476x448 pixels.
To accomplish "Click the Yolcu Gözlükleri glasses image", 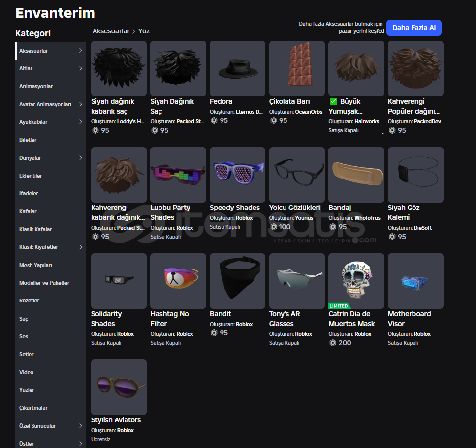I will click(x=297, y=175).
